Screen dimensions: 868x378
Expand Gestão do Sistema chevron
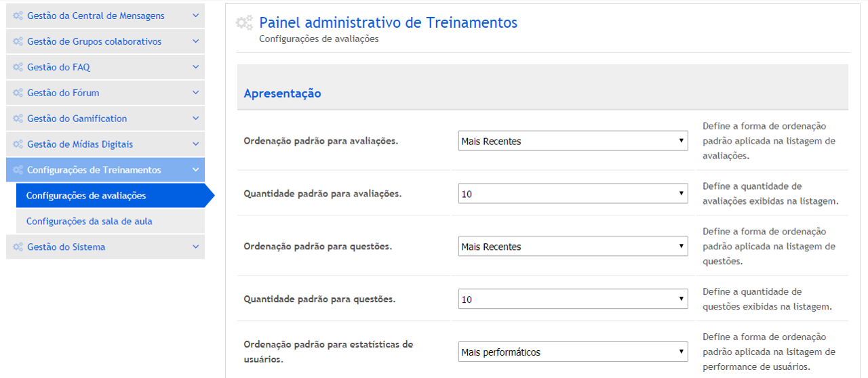click(x=195, y=247)
